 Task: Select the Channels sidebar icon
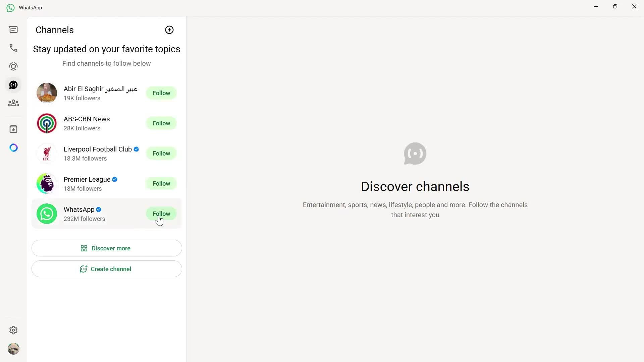pyautogui.click(x=13, y=84)
